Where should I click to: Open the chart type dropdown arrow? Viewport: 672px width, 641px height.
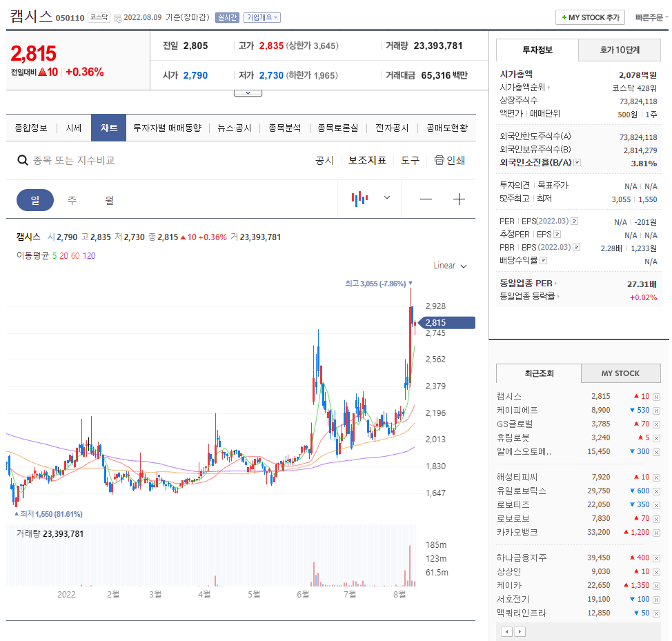(387, 197)
